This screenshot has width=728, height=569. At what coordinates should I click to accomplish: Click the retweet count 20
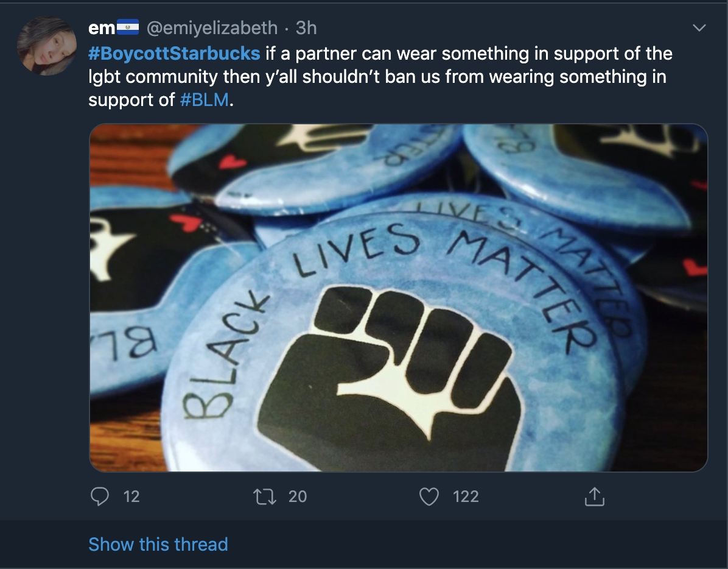click(x=298, y=497)
